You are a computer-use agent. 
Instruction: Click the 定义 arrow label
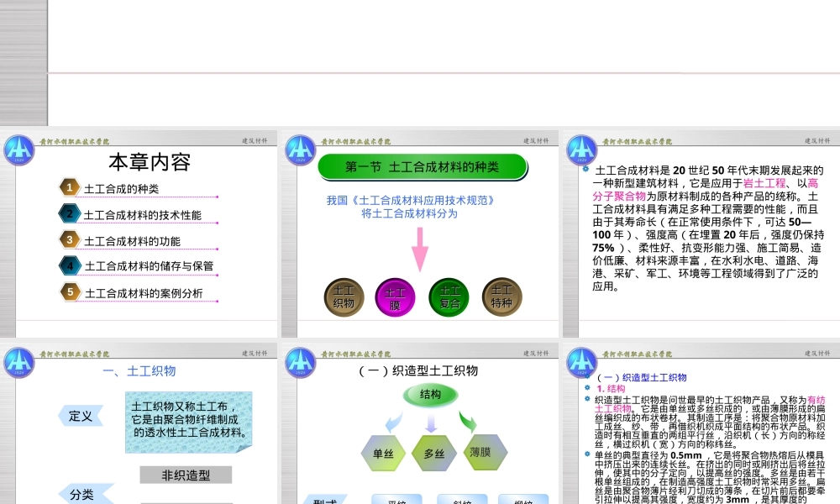(x=81, y=416)
